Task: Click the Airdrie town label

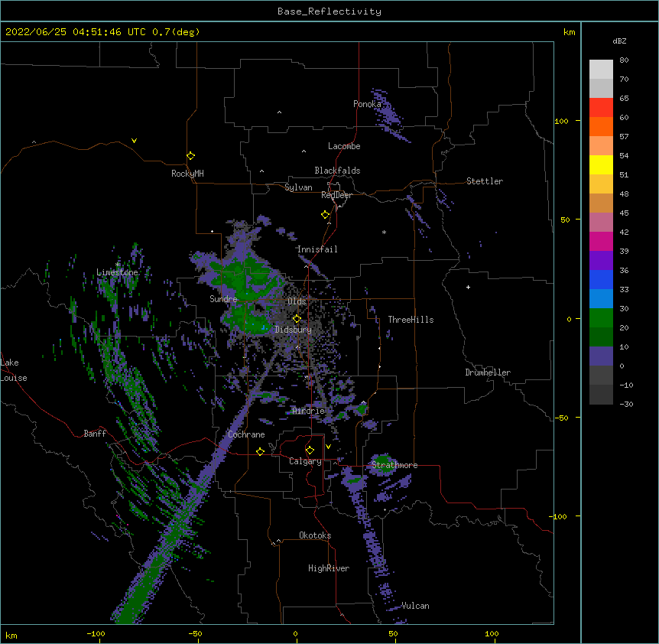Action: (x=308, y=411)
